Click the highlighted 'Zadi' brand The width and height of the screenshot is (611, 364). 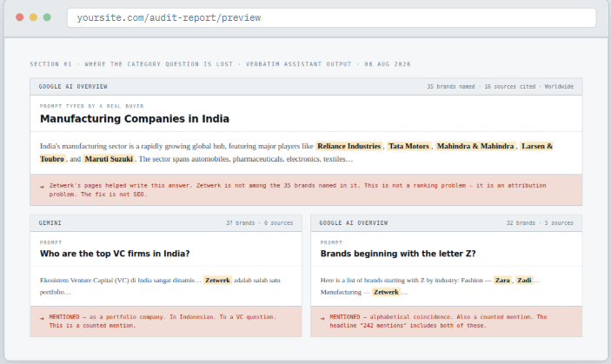point(524,281)
